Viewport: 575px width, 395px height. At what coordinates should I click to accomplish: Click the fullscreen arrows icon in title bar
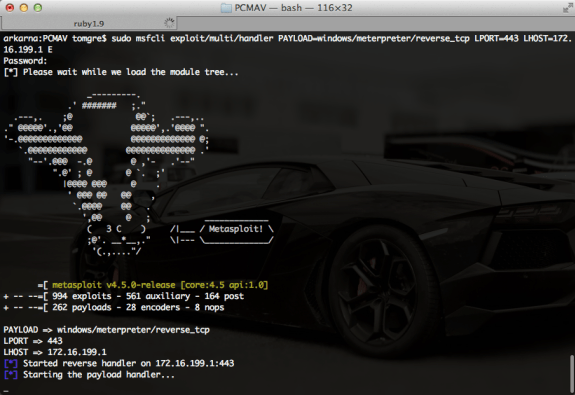coord(568,8)
